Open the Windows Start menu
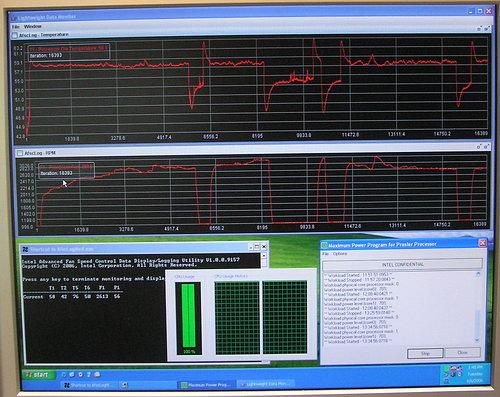Image resolution: width=500 pixels, height=397 pixels. point(37,375)
